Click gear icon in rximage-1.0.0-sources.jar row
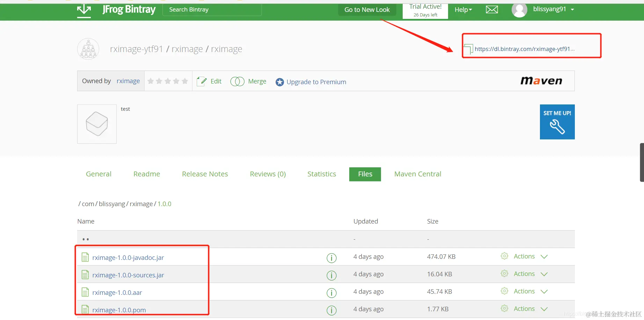The height and width of the screenshot is (320, 644). point(504,274)
